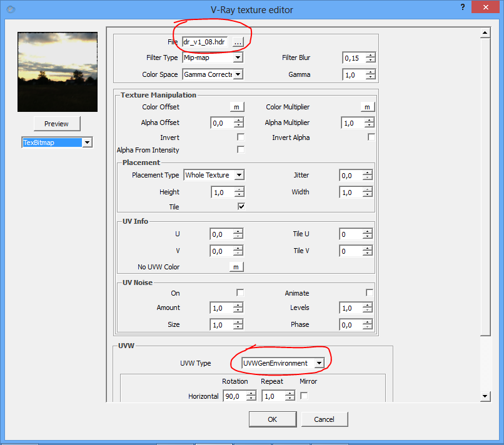Click the Horizontal Rotation spinner arrows
Screen dimensions: 504x445
pos(251,396)
